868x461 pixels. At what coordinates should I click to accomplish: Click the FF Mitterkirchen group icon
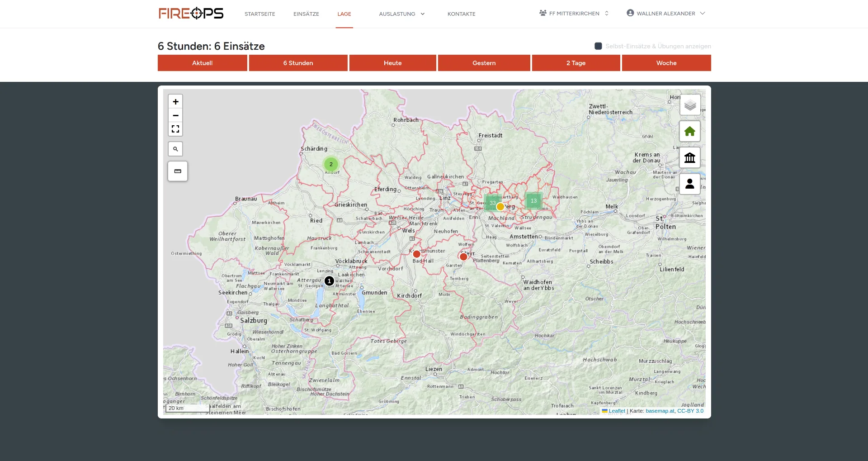click(x=543, y=13)
